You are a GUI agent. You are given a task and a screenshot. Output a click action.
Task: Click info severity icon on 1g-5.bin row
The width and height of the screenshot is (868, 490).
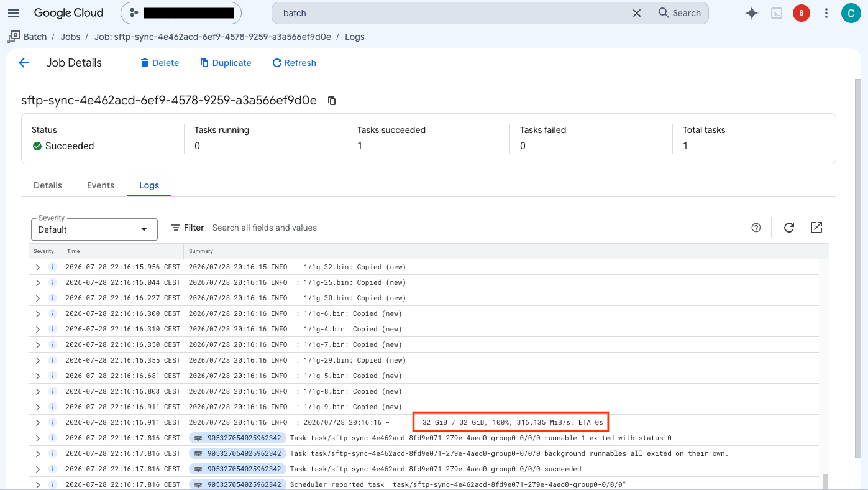(x=53, y=376)
